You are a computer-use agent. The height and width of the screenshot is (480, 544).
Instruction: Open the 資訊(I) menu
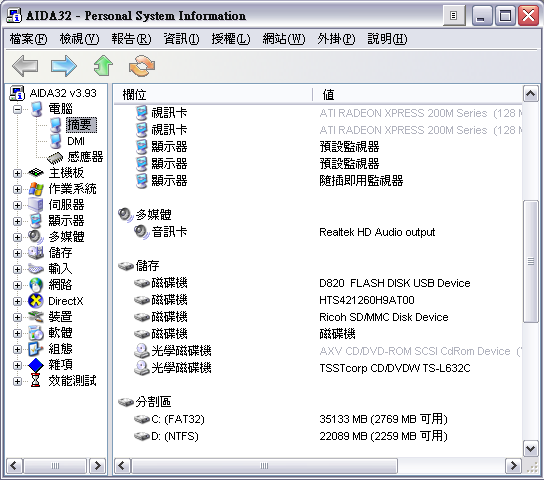coord(181,39)
